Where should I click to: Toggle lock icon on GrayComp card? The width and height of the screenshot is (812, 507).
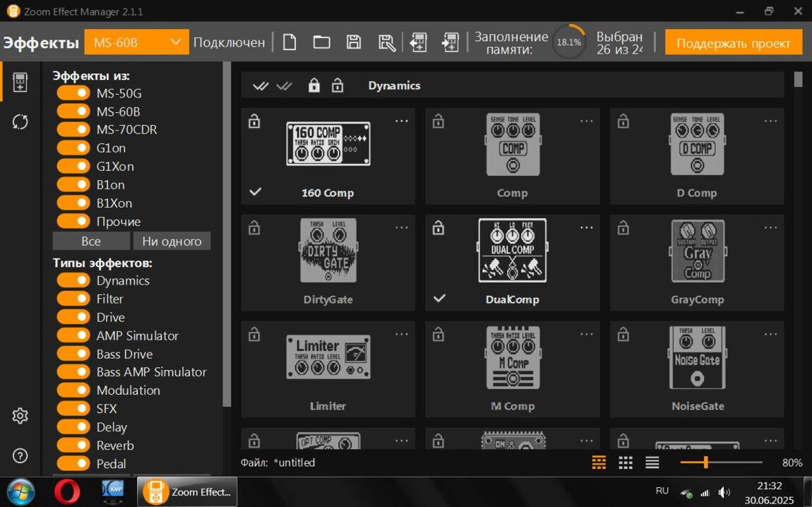[623, 228]
